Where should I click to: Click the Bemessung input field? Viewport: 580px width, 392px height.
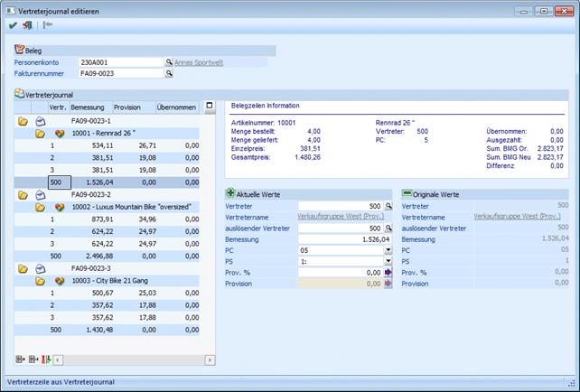pyautogui.click(x=345, y=239)
